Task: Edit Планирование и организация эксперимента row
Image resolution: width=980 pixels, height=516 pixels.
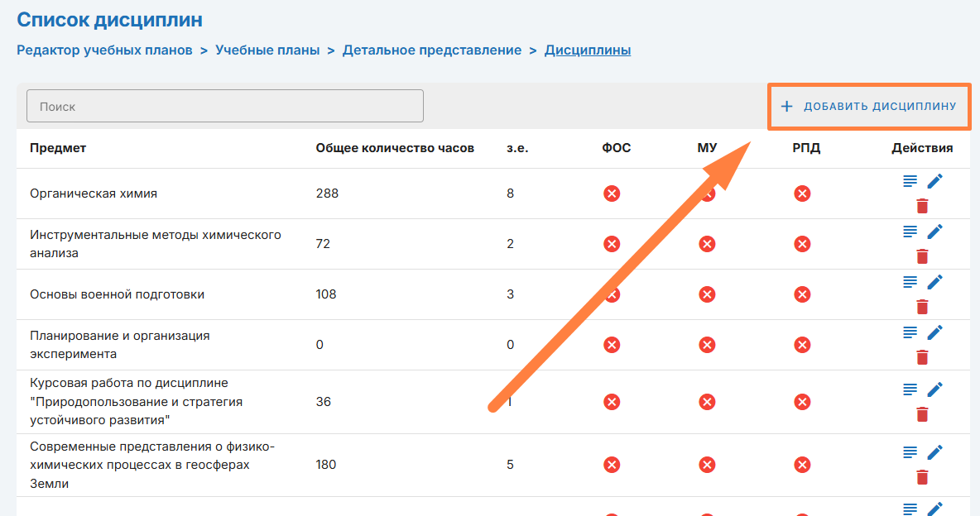Action: point(934,332)
